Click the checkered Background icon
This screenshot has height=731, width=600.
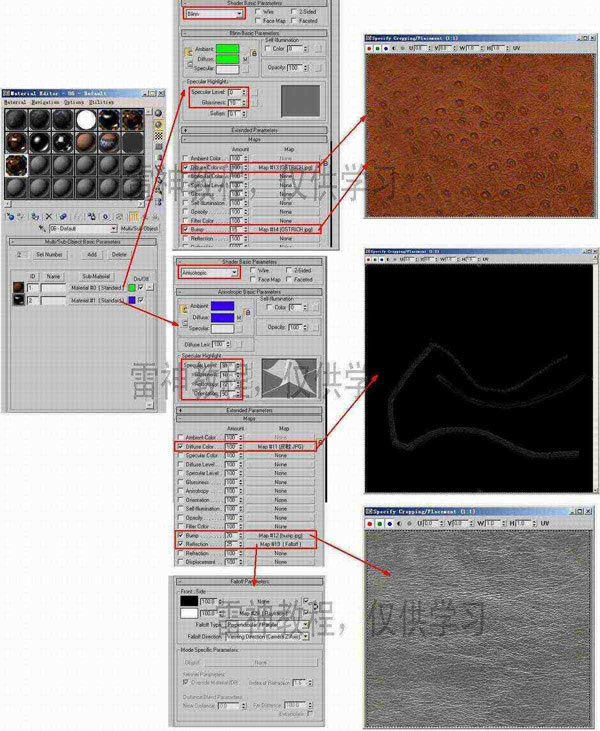159,135
